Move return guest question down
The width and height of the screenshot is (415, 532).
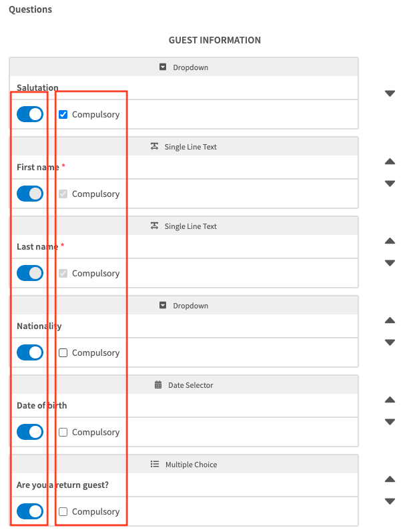pos(390,501)
